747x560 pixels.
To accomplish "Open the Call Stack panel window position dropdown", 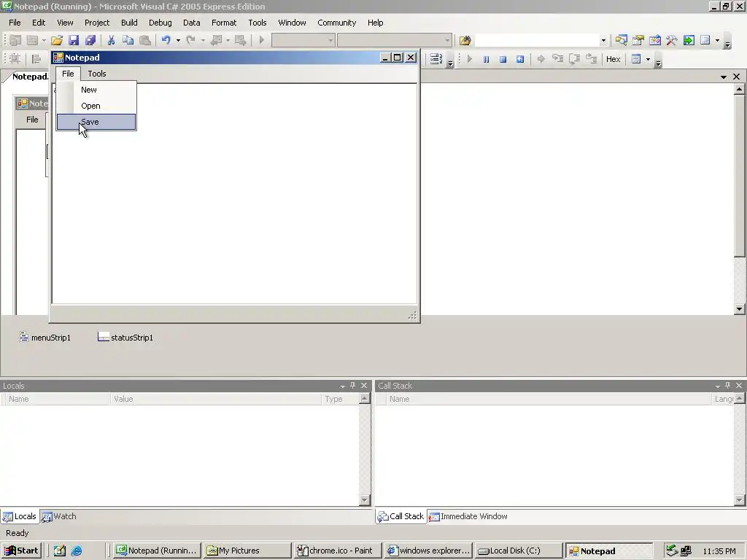I will tap(718, 386).
